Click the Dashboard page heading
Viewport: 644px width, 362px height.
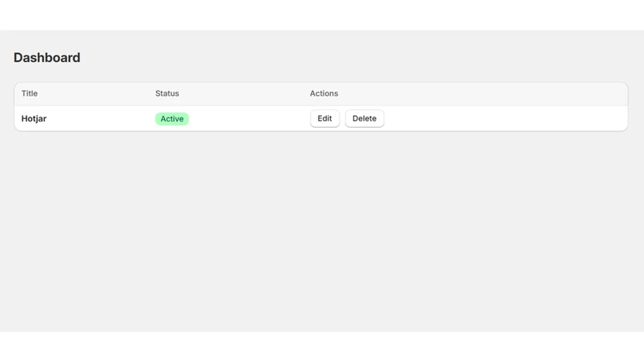tap(47, 57)
